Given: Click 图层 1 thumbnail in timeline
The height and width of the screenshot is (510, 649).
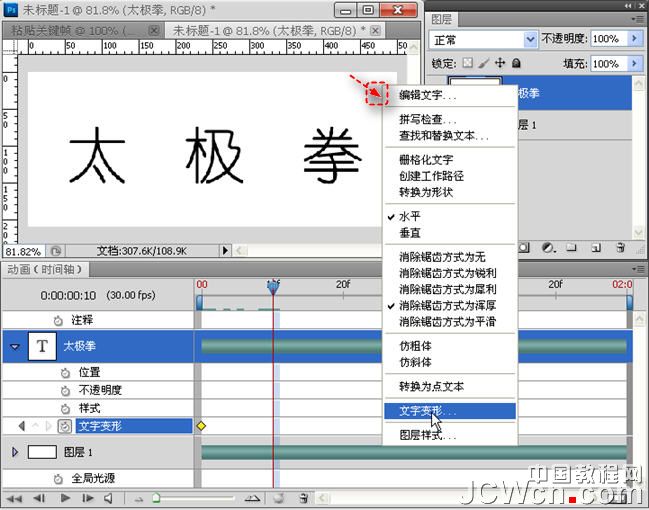Looking at the screenshot, I should [x=42, y=452].
